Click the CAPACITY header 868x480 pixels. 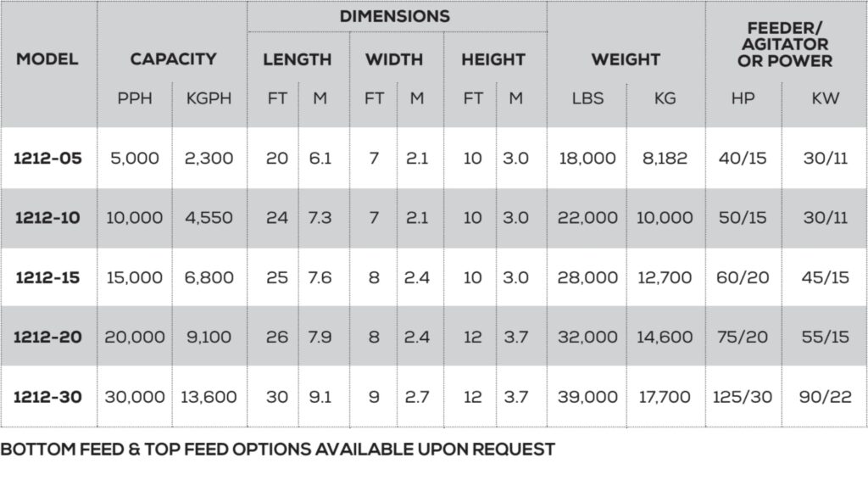(x=173, y=59)
